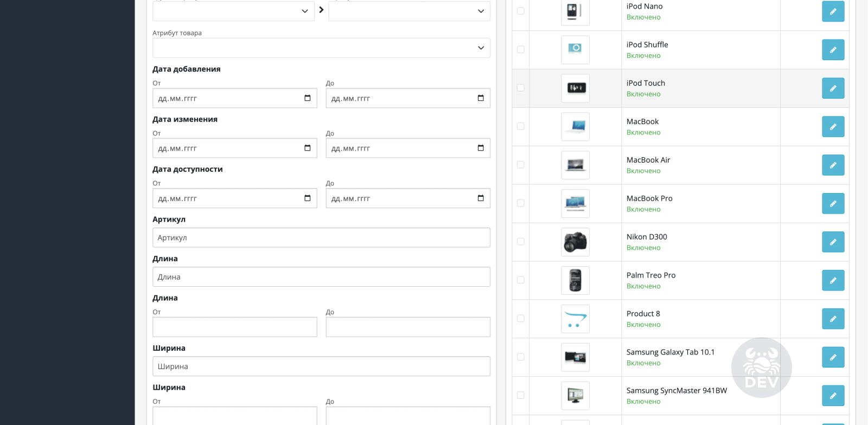Click the Product 8 thumbnail
Viewport: 868px width, 425px height.
tap(575, 319)
